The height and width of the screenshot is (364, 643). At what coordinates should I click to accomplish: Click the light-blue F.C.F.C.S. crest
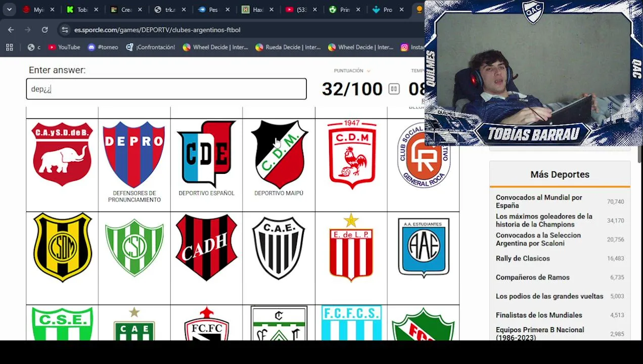point(351,323)
